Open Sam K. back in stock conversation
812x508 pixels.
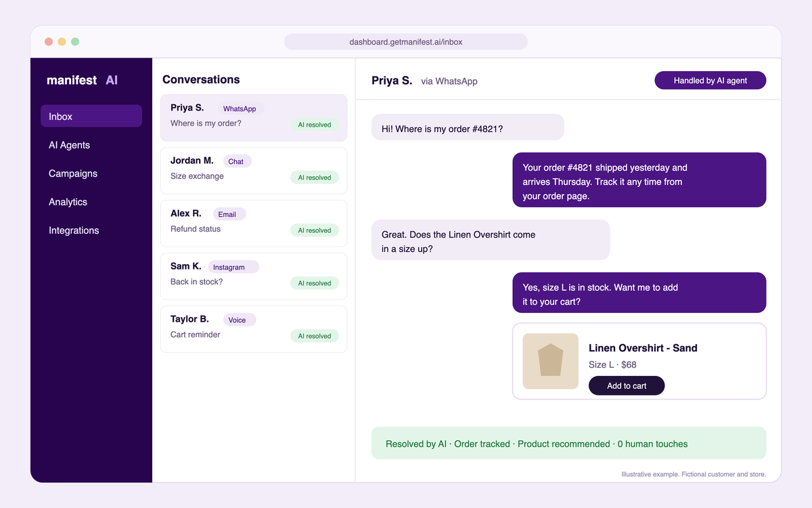click(254, 276)
